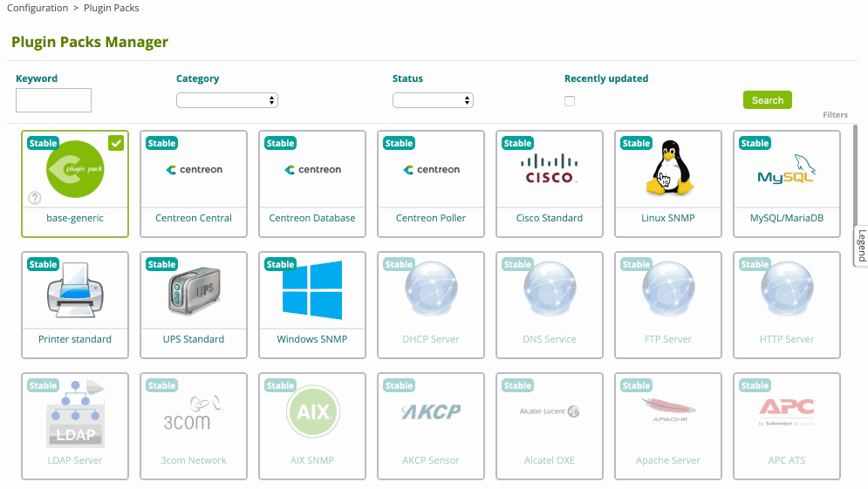Click the Linux SNMP penguin icon
This screenshot has width=868, height=489.
click(668, 168)
